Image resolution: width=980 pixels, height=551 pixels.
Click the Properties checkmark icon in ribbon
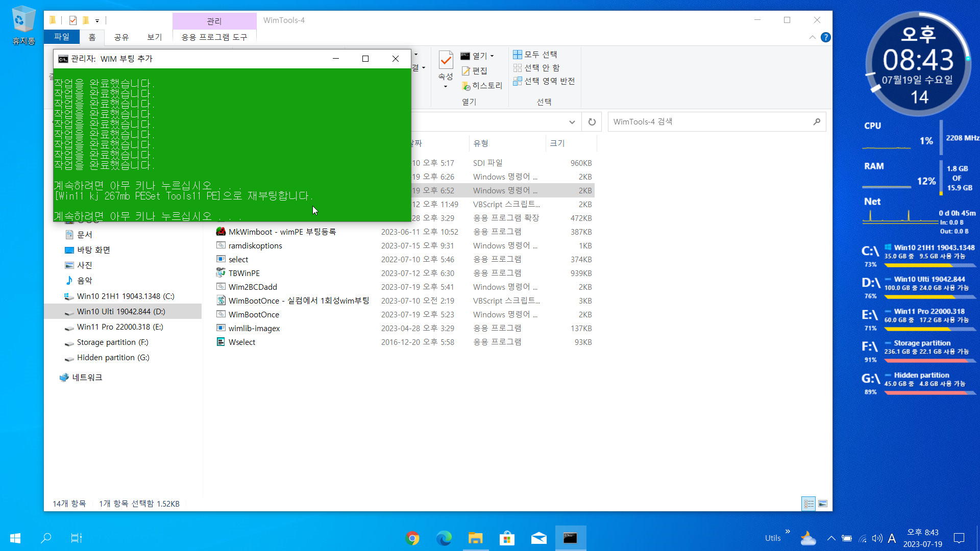[446, 60]
